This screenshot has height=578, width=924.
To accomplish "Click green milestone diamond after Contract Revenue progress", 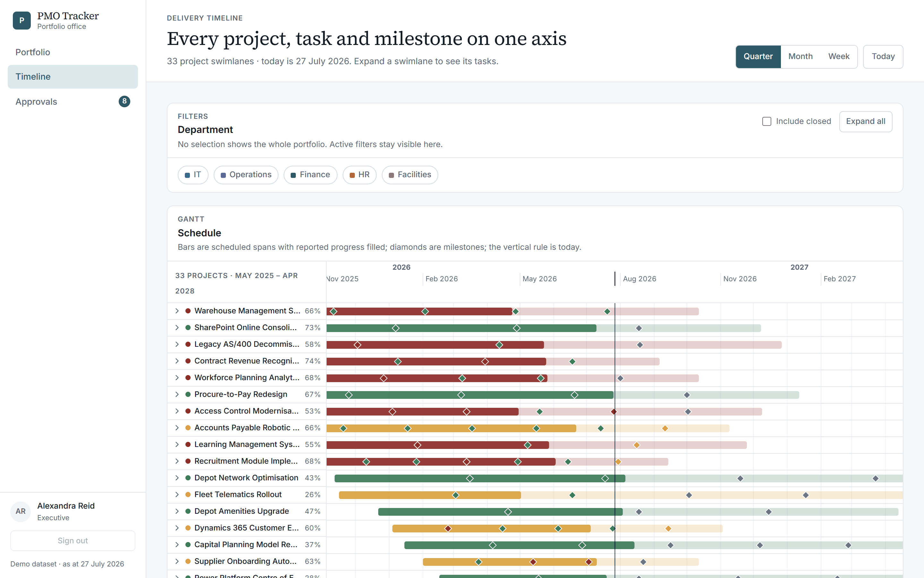I will coord(572,362).
